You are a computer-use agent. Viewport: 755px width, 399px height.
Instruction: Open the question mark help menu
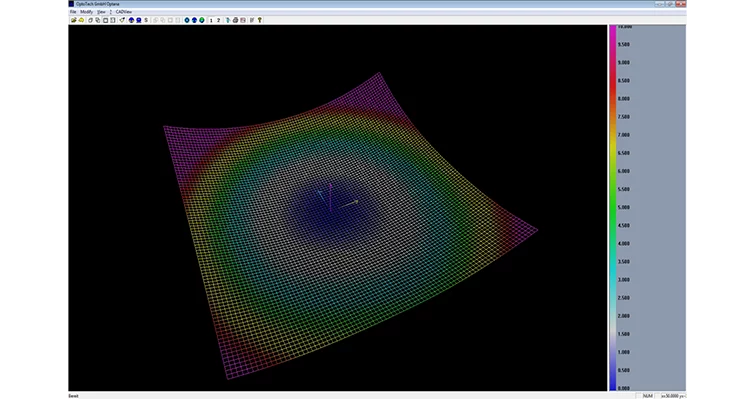tap(111, 12)
